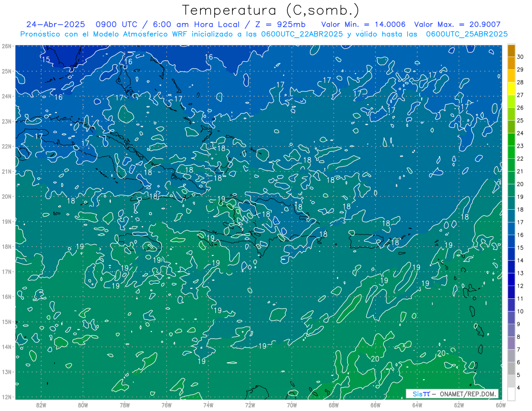Click the "15N" latitude axis label
The image size is (532, 411).
point(6,321)
